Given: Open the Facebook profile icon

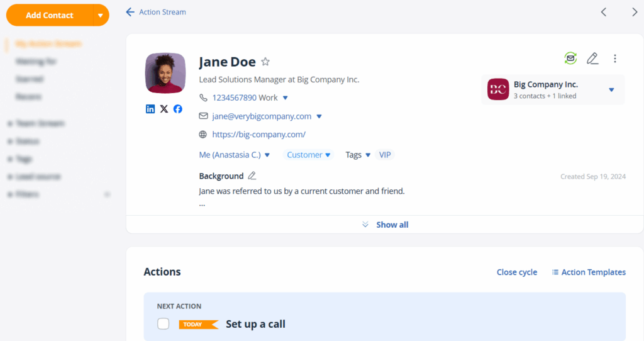Looking at the screenshot, I should 178,109.
